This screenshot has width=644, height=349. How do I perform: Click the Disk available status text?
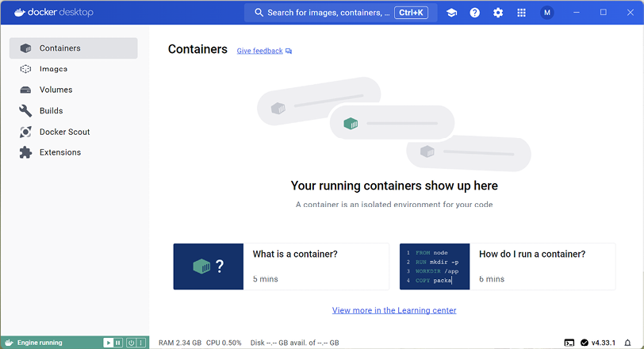(295, 343)
